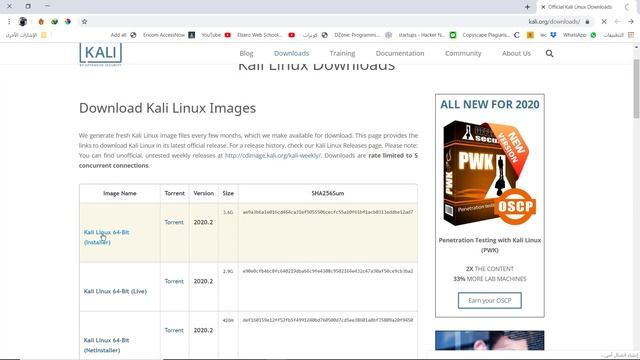The width and height of the screenshot is (640, 360).
Task: Open the Chrome three-dot menu
Action: 9,22
